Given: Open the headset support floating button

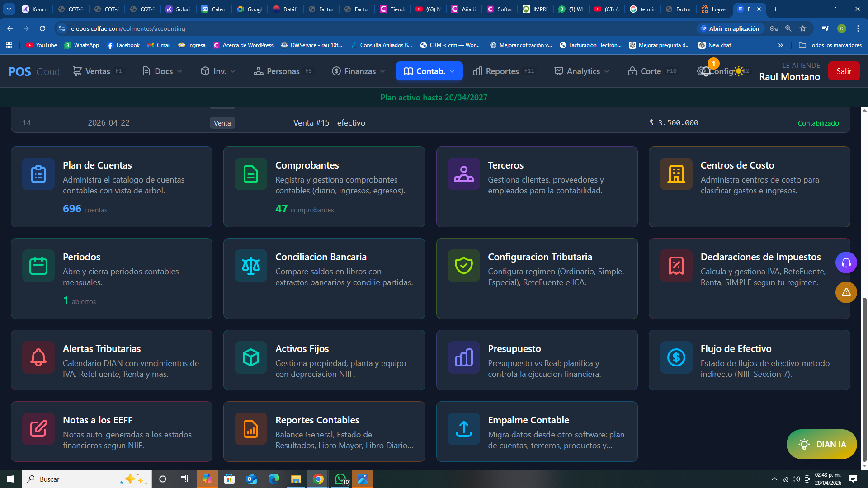Looking at the screenshot, I should coord(846,263).
